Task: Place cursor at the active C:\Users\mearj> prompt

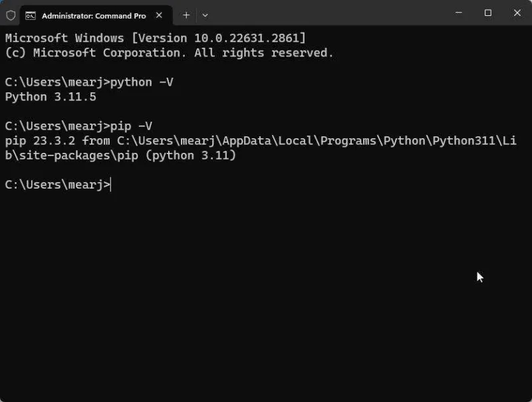Action: point(111,185)
